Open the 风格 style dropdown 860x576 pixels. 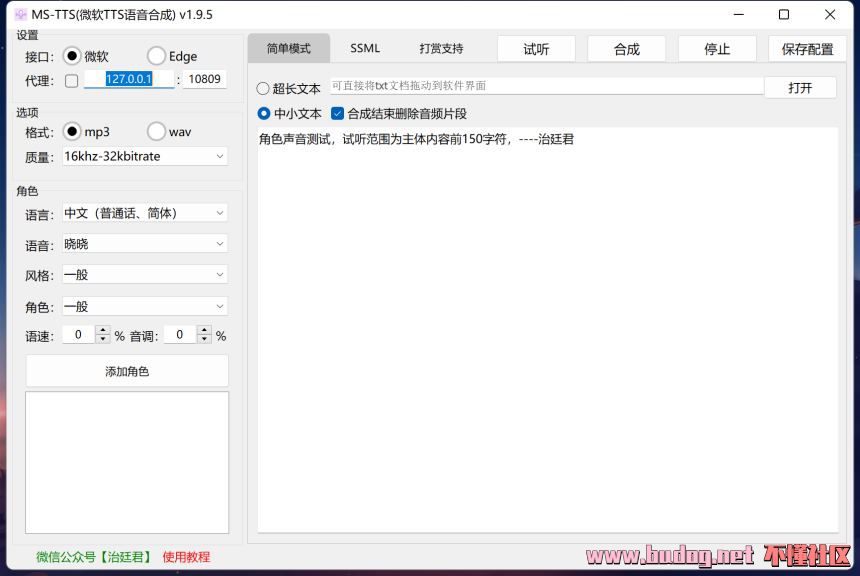pyautogui.click(x=145, y=274)
